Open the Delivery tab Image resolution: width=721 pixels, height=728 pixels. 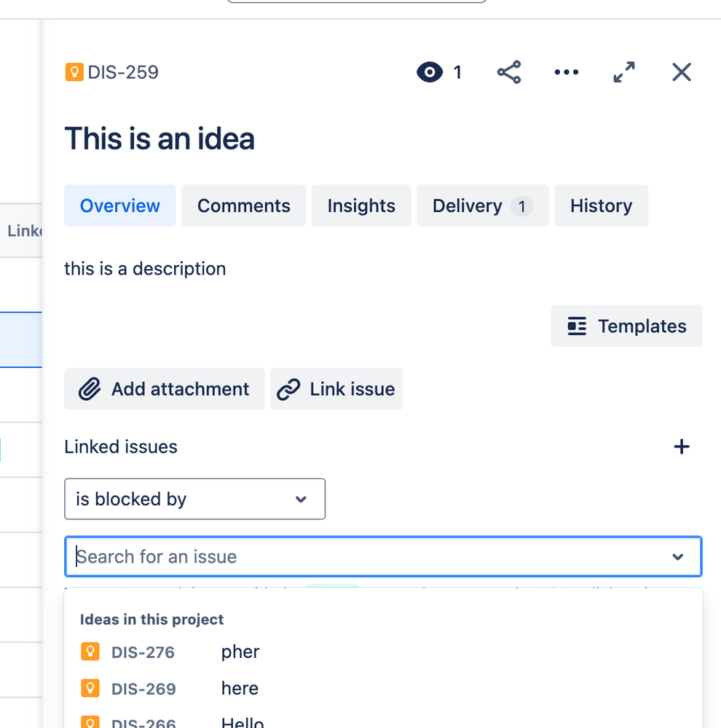[483, 206]
